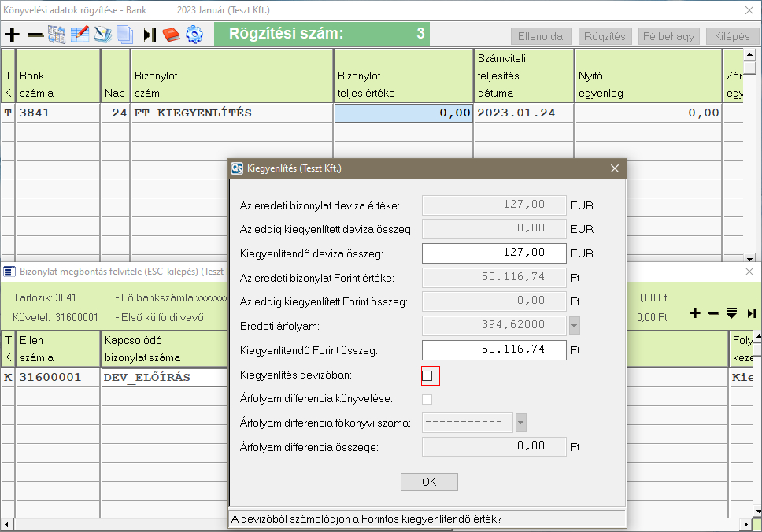Click the plus icon in the main toolbar
Viewport: 762px width, 532px height.
12,35
